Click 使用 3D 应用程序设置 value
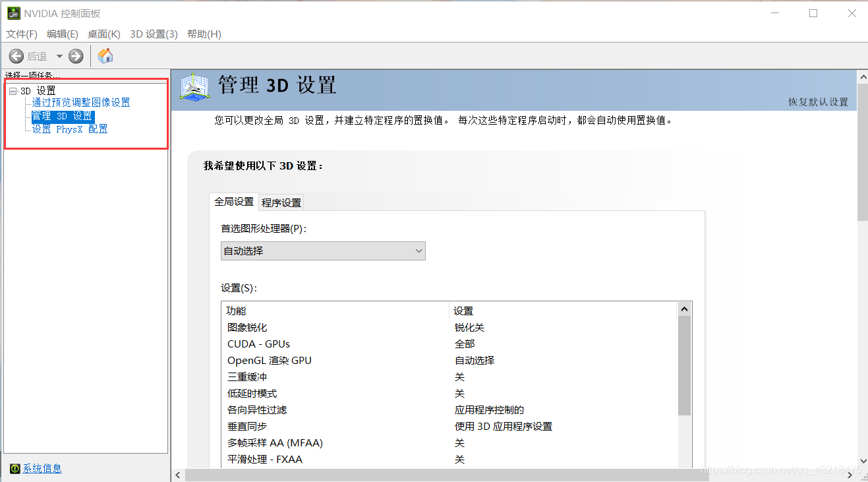 [x=504, y=427]
